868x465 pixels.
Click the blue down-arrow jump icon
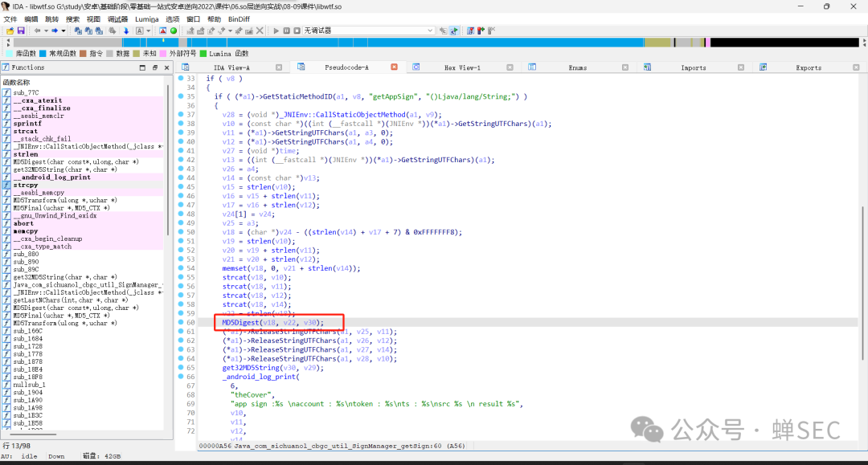coord(126,31)
